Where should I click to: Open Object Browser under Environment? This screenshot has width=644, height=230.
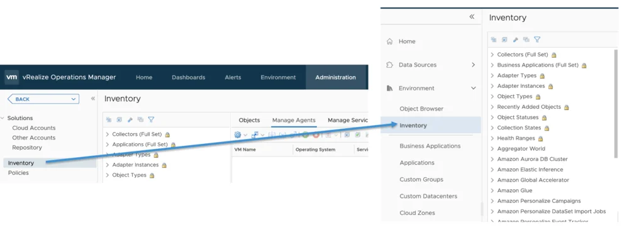(421, 109)
